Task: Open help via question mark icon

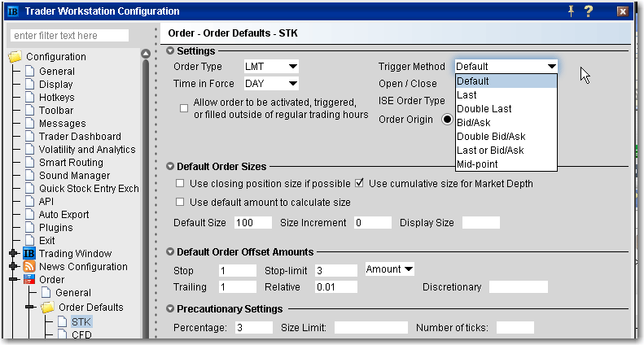Action: [589, 11]
